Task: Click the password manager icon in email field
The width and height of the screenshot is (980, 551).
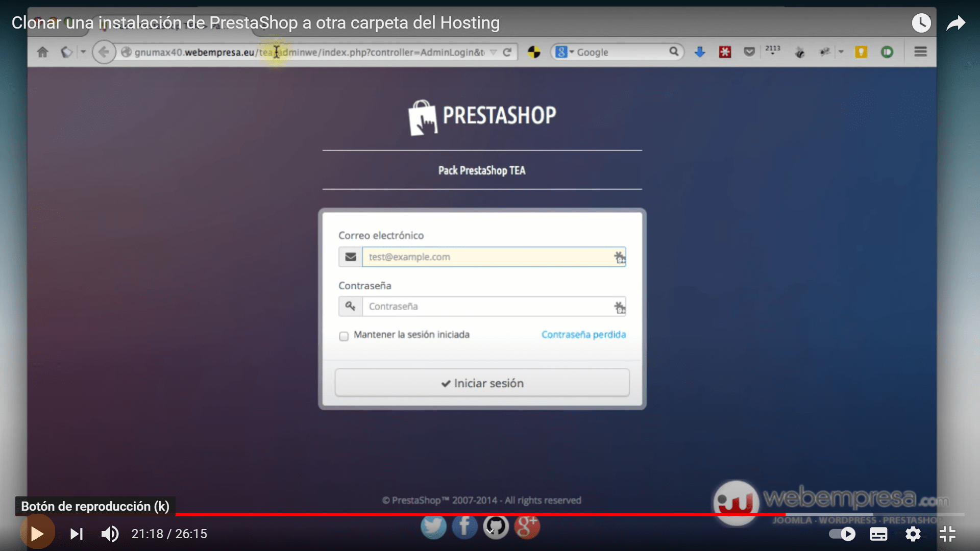Action: tap(619, 257)
